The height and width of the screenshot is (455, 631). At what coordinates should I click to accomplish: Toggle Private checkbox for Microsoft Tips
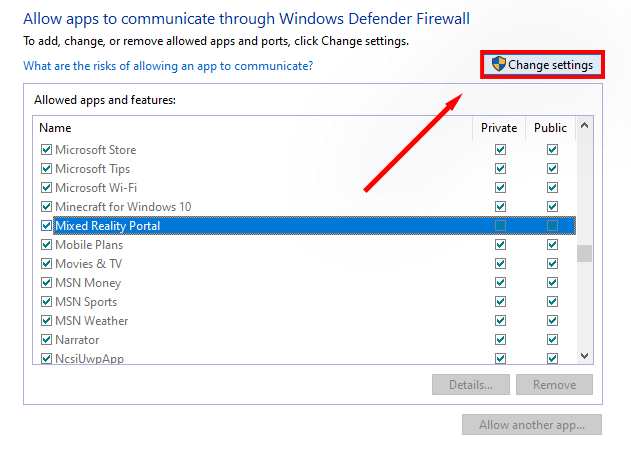coord(500,169)
